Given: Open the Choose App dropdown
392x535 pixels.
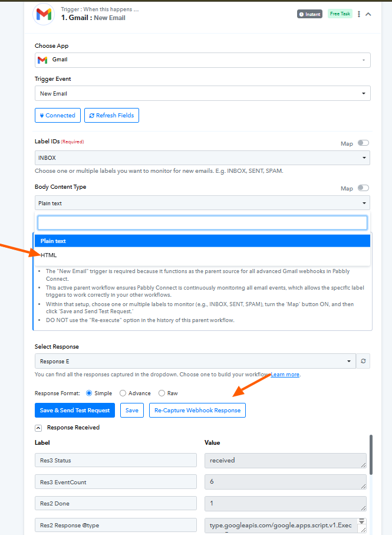Looking at the screenshot, I should pos(202,60).
